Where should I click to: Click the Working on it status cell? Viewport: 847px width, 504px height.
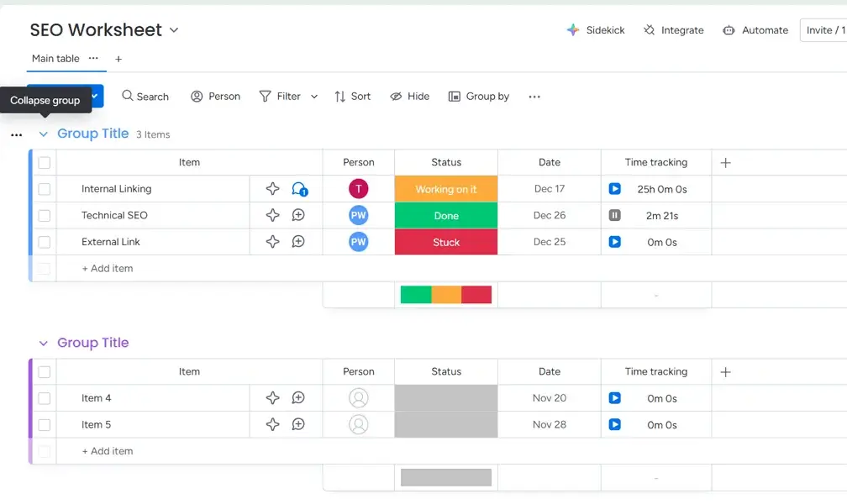tap(445, 188)
